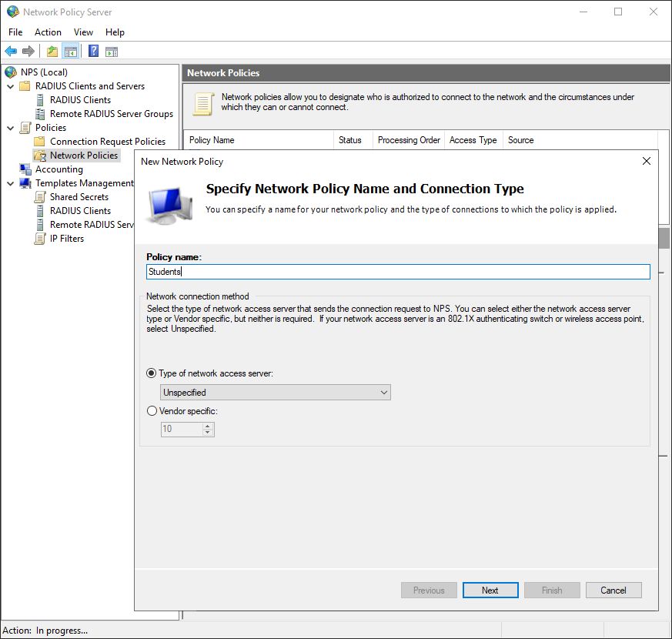Maximize the Network Policy Server window
Viewport: 672px width, 639px height.
click(618, 12)
